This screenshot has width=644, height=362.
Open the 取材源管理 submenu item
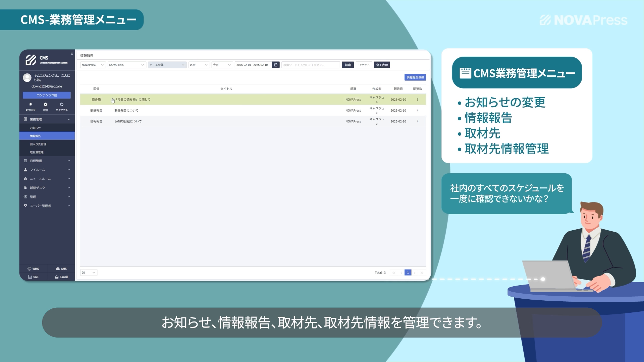[x=47, y=152]
